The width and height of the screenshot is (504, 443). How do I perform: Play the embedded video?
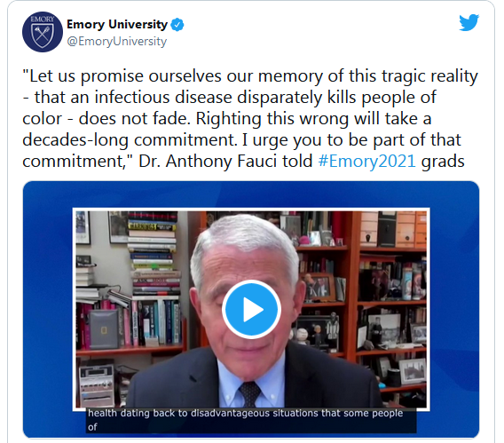point(251,310)
